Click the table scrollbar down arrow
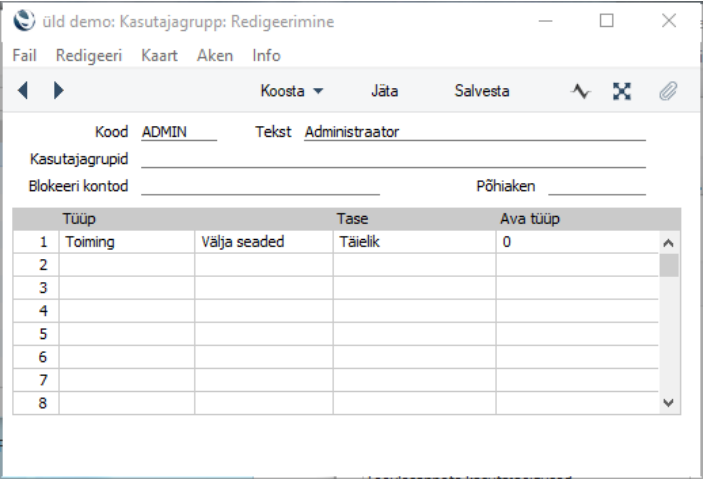The height and width of the screenshot is (479, 703). tap(668, 403)
